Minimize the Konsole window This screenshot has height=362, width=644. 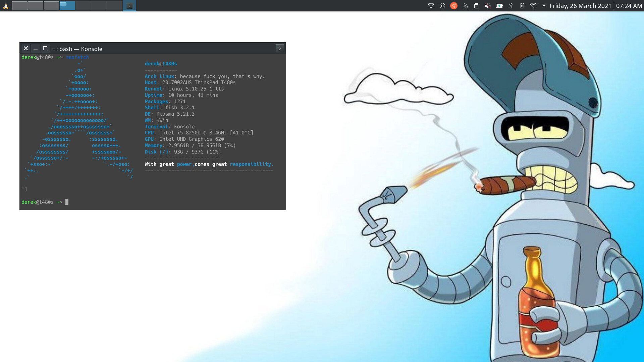tap(36, 48)
